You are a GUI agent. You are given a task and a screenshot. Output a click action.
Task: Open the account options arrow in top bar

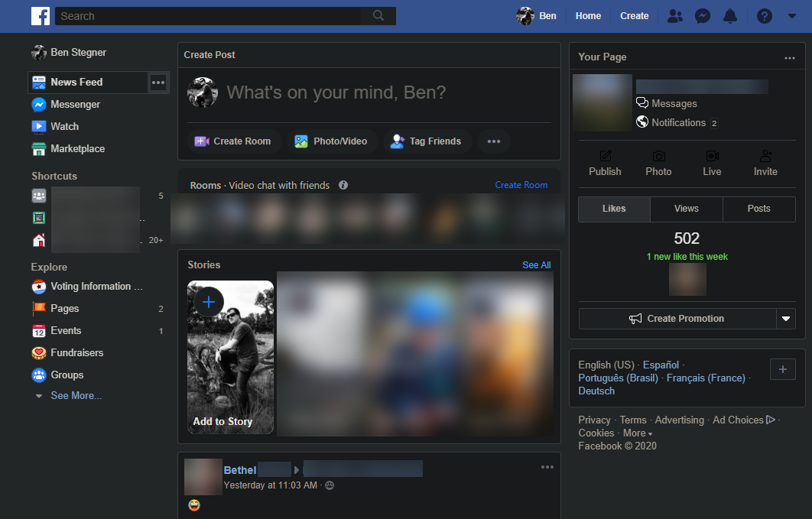click(x=792, y=15)
